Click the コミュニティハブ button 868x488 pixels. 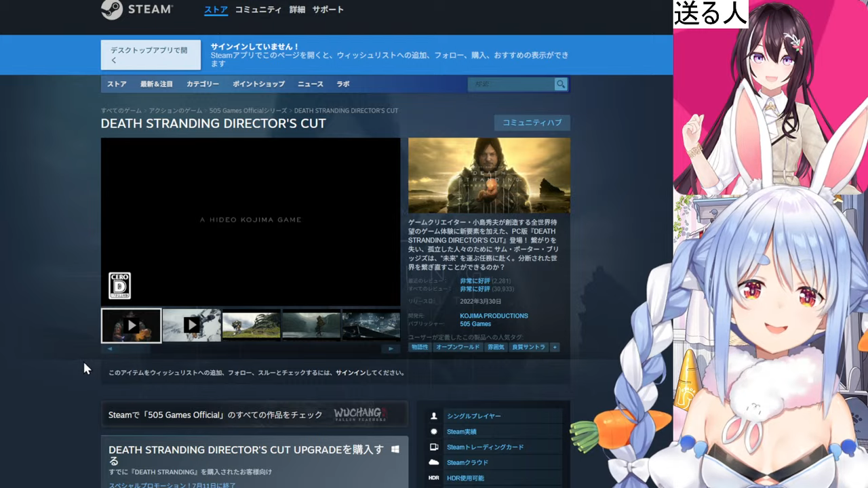pos(532,123)
